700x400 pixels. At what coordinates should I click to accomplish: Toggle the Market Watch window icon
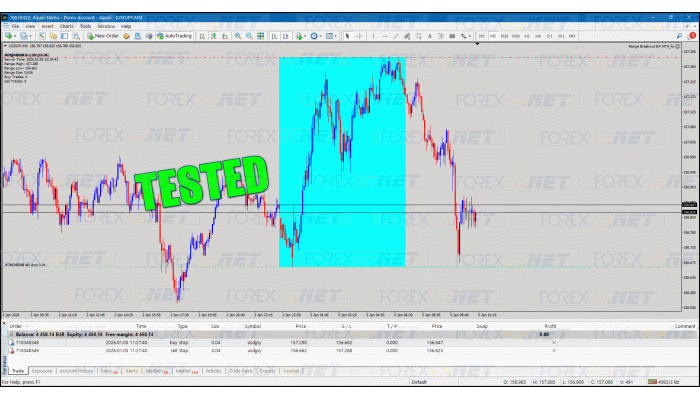coord(42,36)
